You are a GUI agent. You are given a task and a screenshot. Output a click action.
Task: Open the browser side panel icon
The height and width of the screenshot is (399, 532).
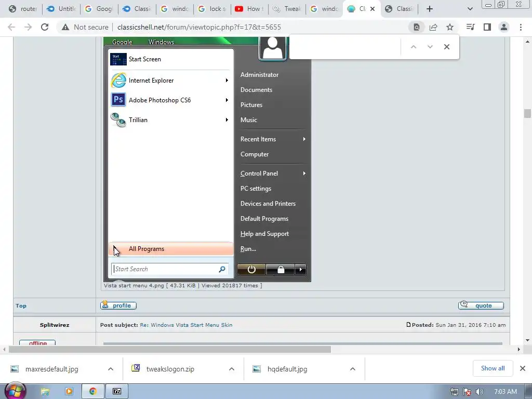pyautogui.click(x=487, y=27)
